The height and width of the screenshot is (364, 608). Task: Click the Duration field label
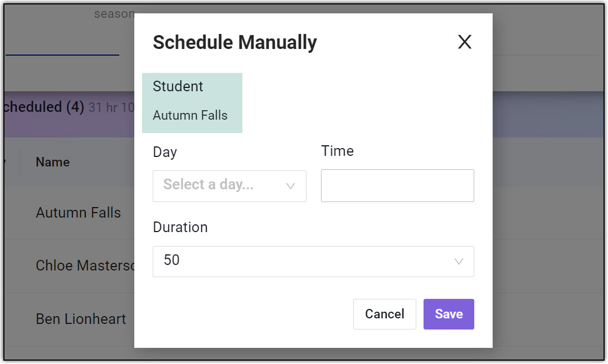point(180,227)
